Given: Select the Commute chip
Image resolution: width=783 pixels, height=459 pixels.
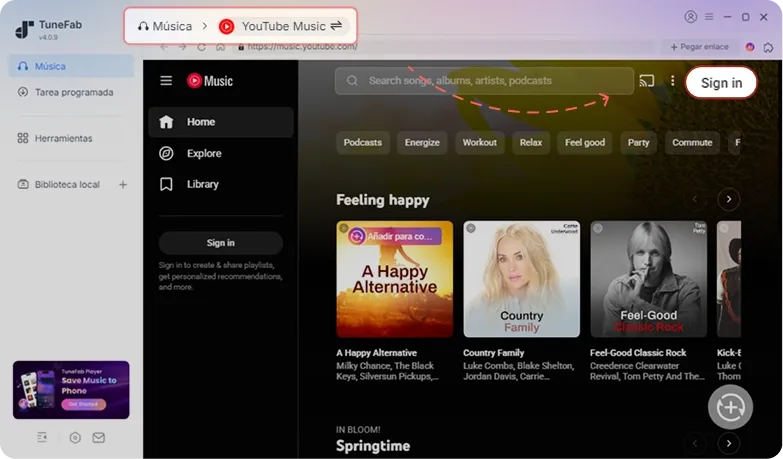Looking at the screenshot, I should pos(692,143).
